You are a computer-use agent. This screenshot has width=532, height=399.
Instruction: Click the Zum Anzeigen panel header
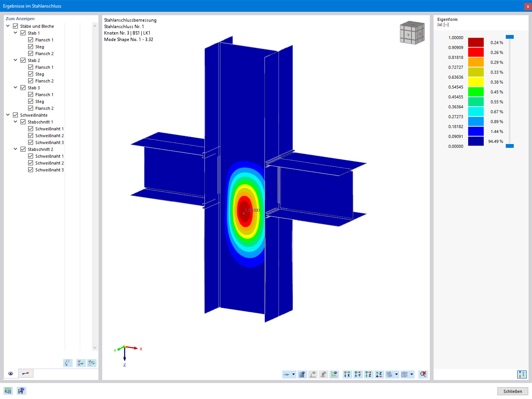[x=20, y=19]
